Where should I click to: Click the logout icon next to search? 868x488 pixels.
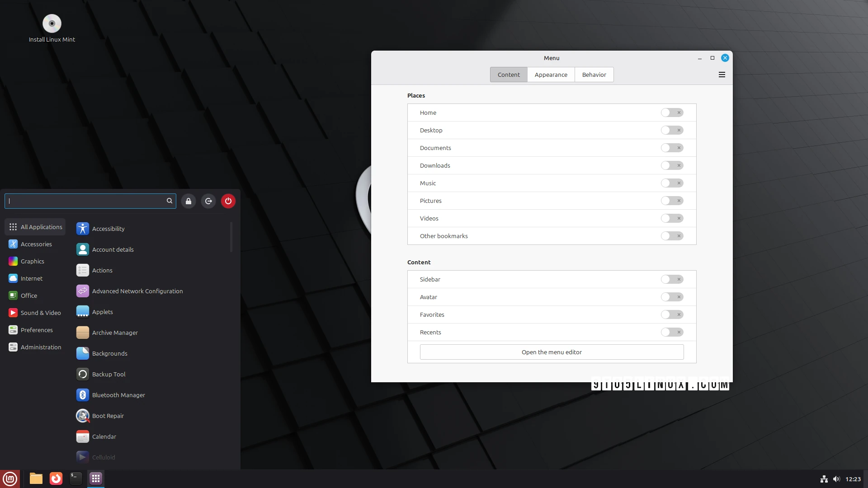[208, 201]
